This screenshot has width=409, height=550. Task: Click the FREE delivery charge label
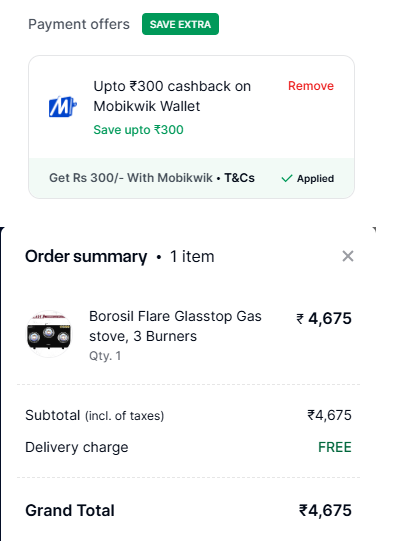pyautogui.click(x=335, y=447)
